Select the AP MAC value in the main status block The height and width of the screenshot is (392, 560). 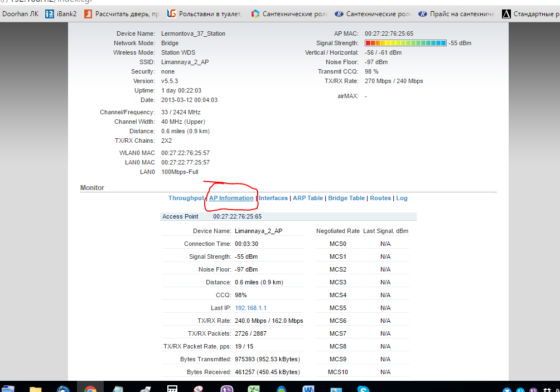tap(389, 33)
